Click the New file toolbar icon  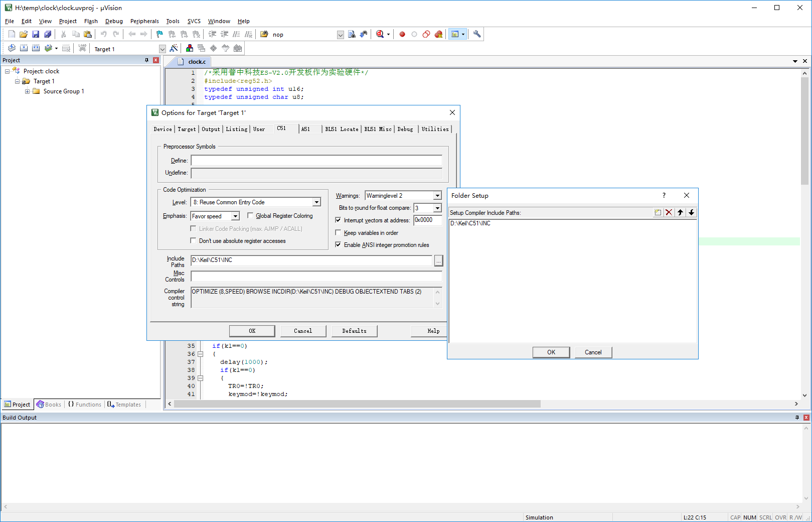click(x=12, y=34)
